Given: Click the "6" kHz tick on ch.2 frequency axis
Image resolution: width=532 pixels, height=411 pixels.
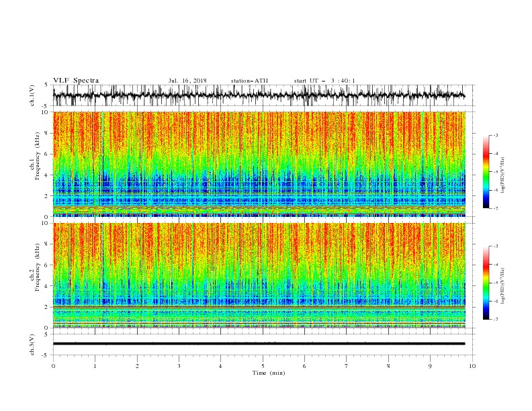Looking at the screenshot, I should pos(47,265).
